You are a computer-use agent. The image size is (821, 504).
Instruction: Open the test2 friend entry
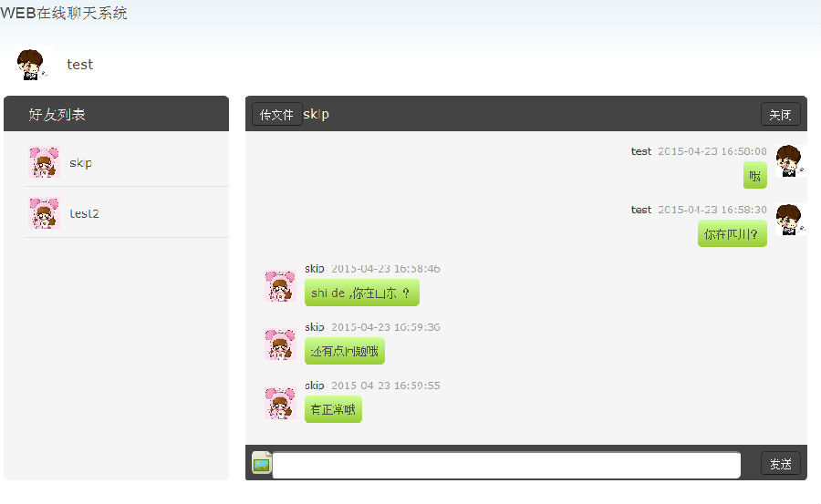126,213
